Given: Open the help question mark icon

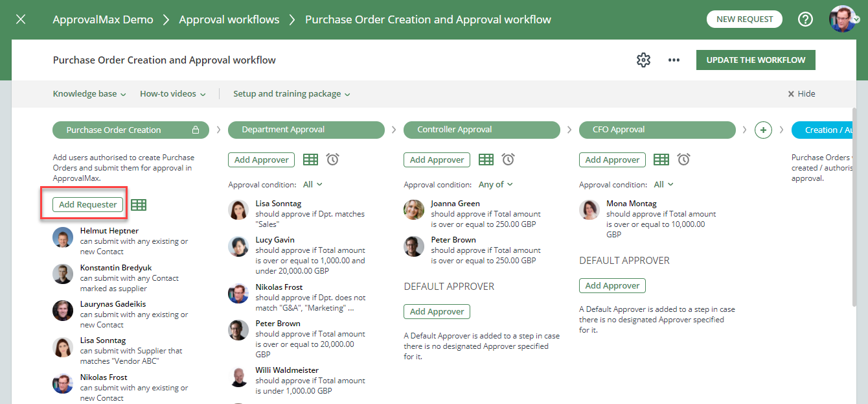Looking at the screenshot, I should [x=805, y=19].
